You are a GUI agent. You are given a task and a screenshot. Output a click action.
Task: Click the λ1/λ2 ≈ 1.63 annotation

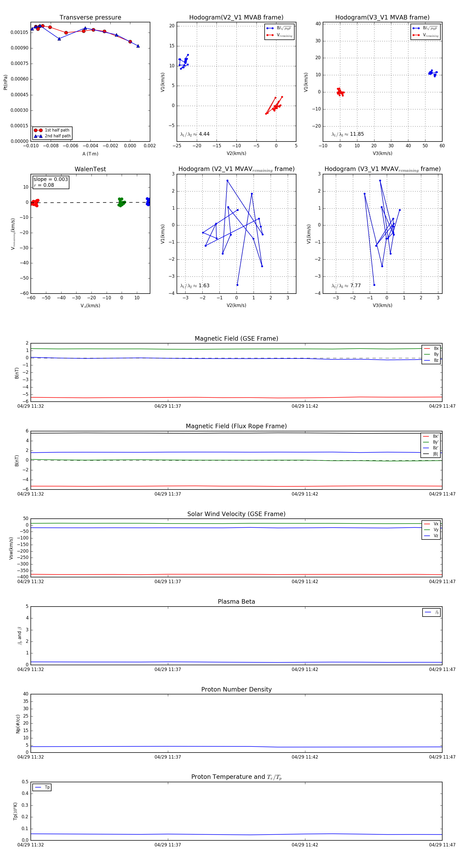(x=194, y=286)
